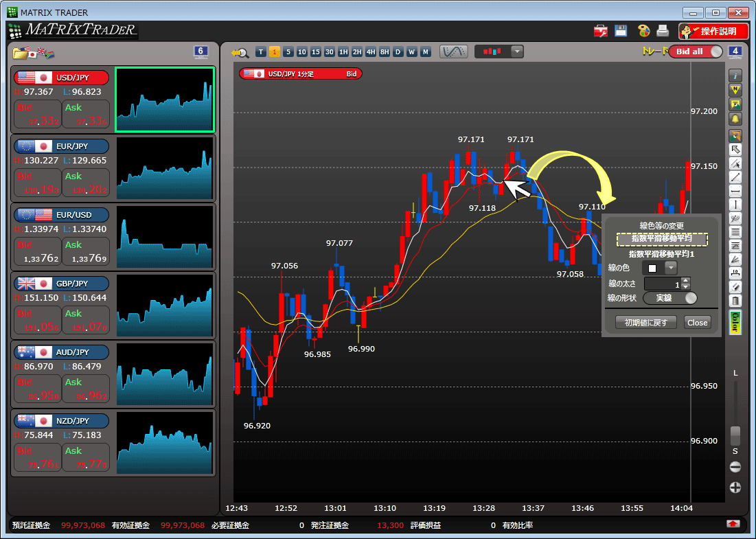
Task: Click the rate panel layout icon numbered 6
Action: click(x=201, y=51)
